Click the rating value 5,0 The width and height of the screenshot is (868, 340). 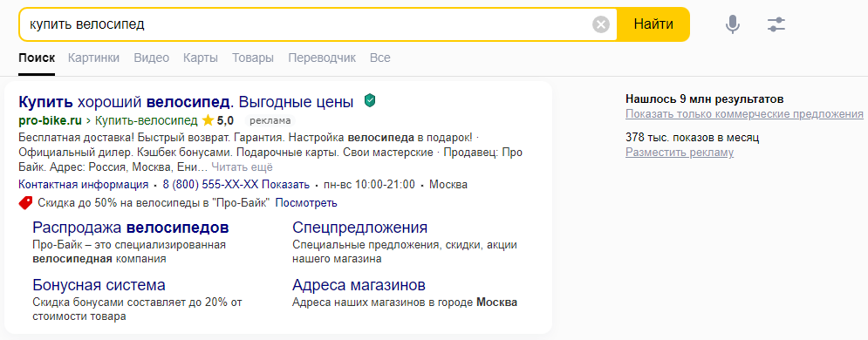(225, 120)
